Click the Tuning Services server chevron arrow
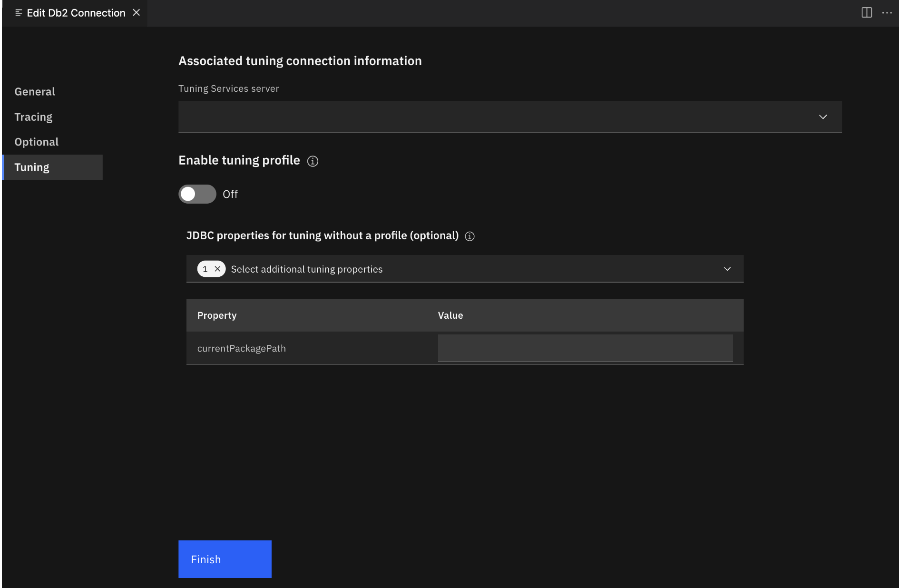Screen dimensions: 899x588 coord(823,117)
